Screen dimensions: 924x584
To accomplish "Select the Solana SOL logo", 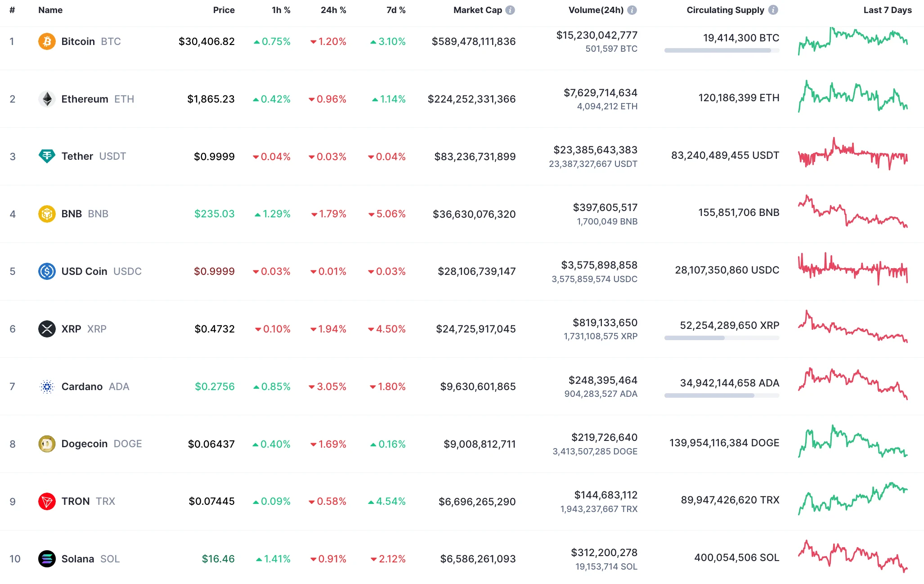I will click(x=47, y=559).
